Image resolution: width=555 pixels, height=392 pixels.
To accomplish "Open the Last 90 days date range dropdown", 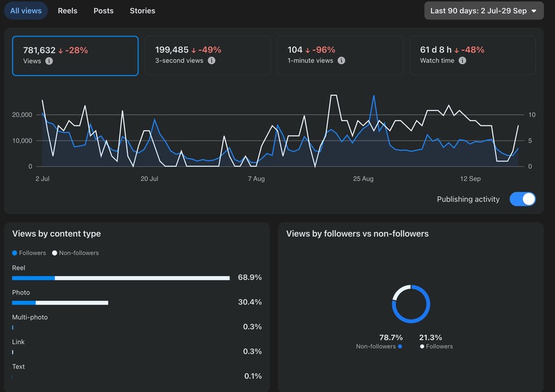I will [x=484, y=10].
